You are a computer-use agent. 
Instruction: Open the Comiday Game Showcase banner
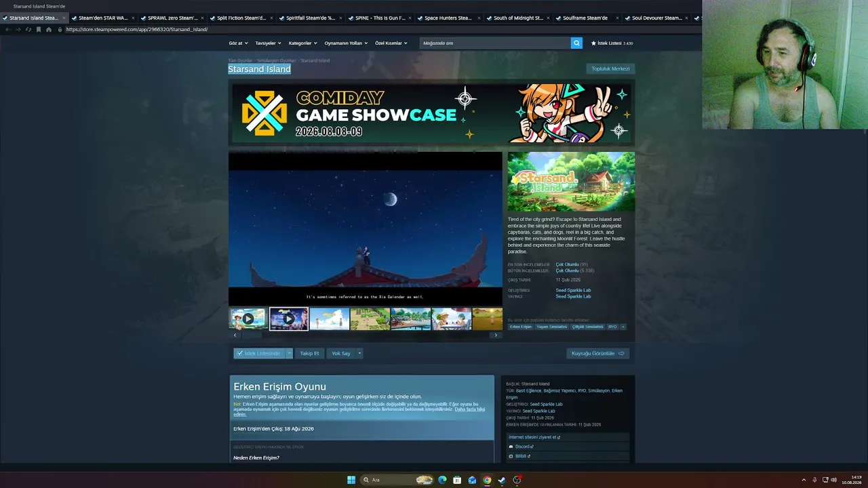[432, 113]
